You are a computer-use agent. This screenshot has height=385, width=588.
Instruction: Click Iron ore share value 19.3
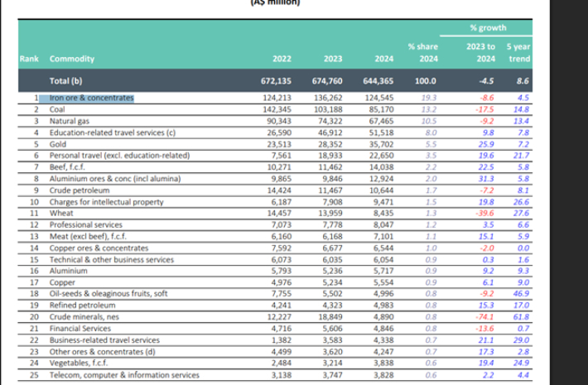[429, 98]
